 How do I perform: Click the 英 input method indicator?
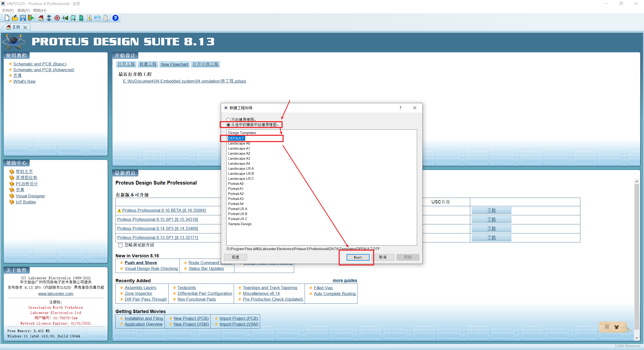(607, 327)
